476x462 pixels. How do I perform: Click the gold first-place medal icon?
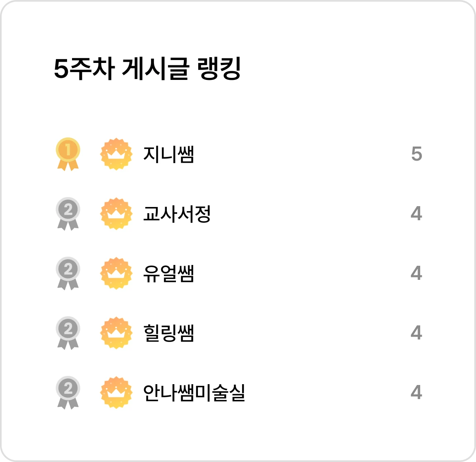click(x=68, y=154)
